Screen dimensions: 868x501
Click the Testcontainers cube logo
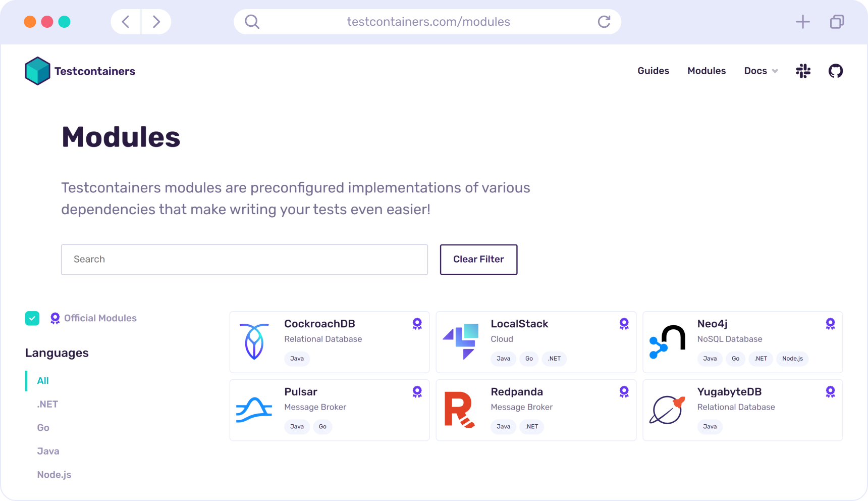point(37,71)
